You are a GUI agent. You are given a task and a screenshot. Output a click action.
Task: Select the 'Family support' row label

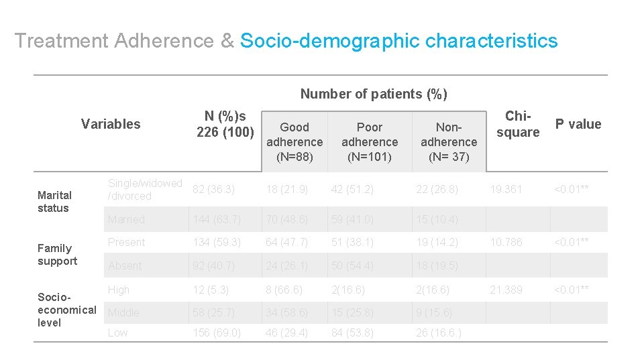click(x=57, y=255)
